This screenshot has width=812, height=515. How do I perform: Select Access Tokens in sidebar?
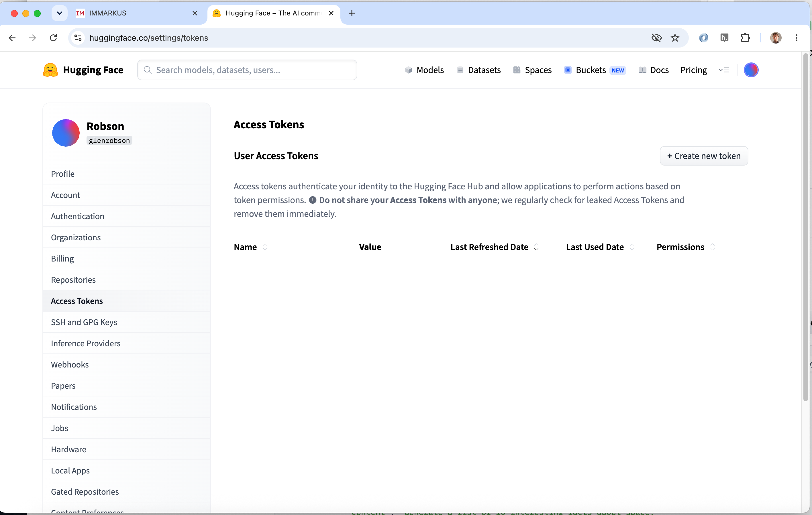click(127, 301)
